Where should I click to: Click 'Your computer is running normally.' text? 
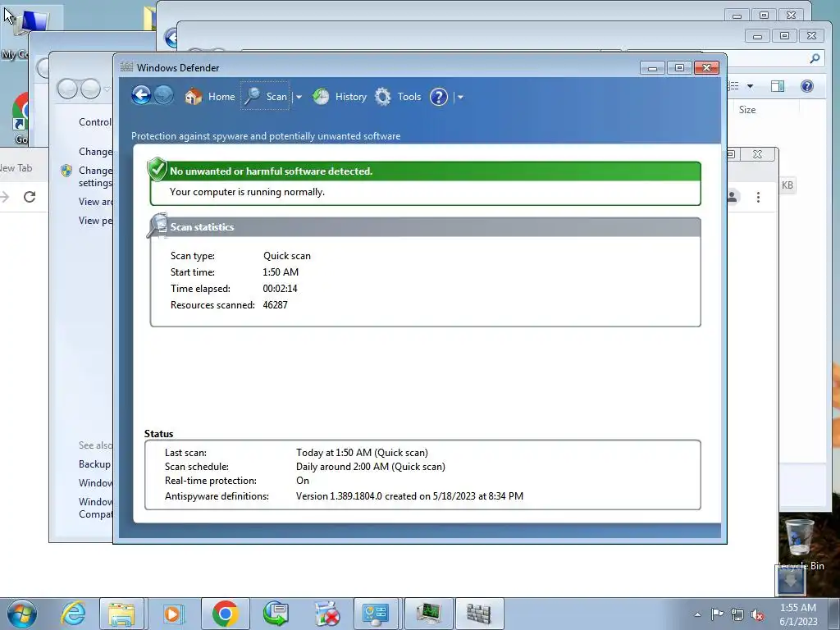click(x=247, y=192)
